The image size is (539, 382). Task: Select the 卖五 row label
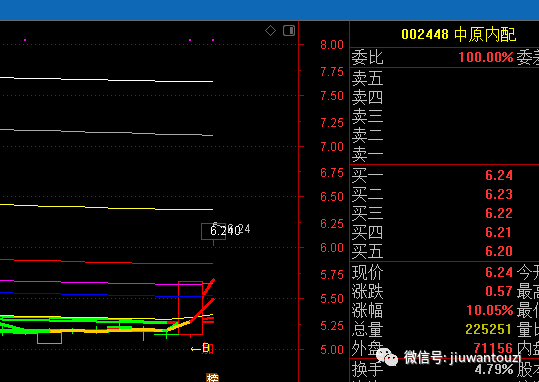point(367,79)
